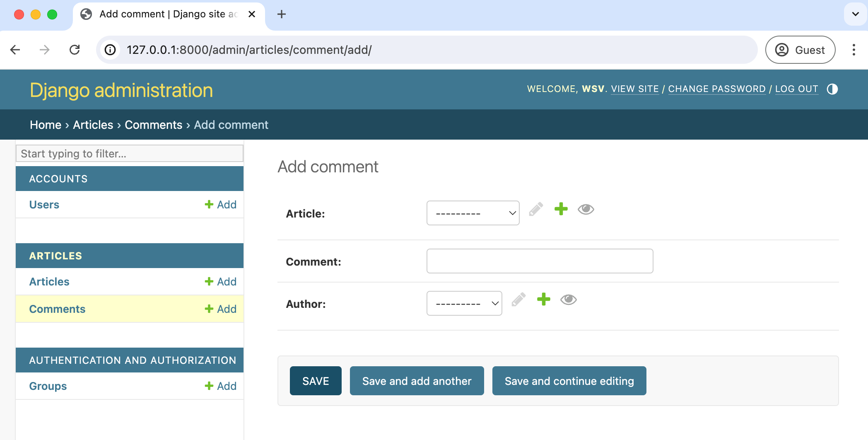Click the CHANGE PASSWORD link
This screenshot has height=440, width=868.
click(717, 89)
